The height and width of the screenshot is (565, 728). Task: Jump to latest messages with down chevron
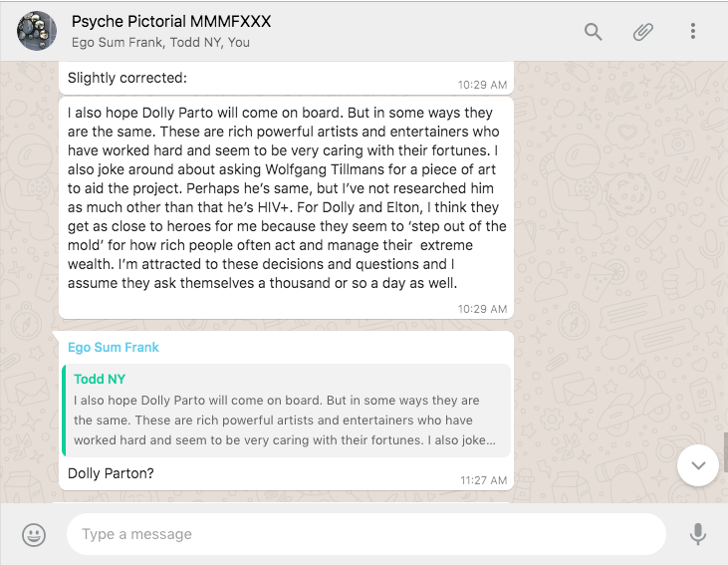pos(697,465)
